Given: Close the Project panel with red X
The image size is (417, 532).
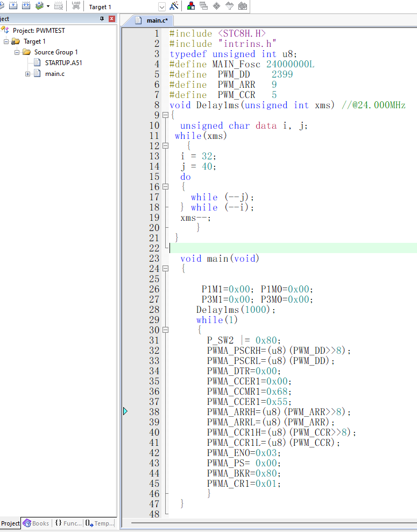Looking at the screenshot, I should [x=111, y=19].
